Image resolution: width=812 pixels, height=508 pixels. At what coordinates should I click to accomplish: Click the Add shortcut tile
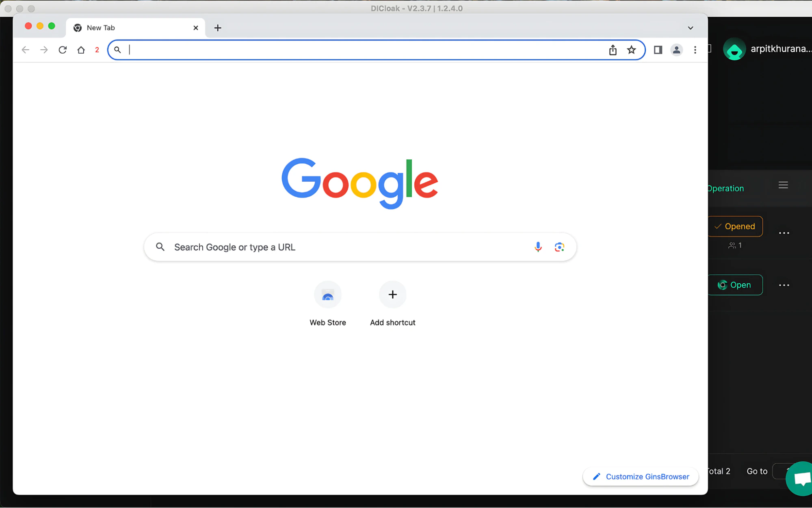coord(392,294)
